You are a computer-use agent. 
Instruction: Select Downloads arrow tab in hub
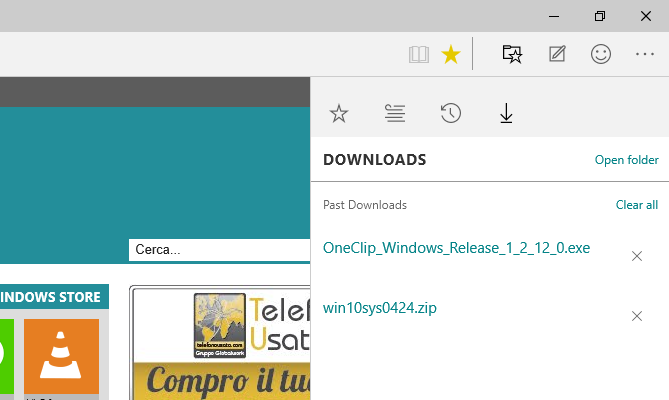pyautogui.click(x=506, y=113)
